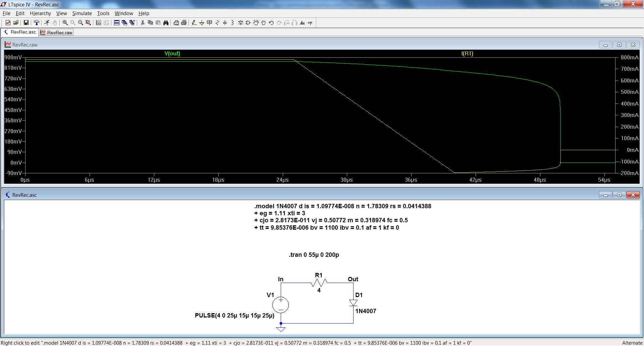Click the Find binoculars icon

166,23
